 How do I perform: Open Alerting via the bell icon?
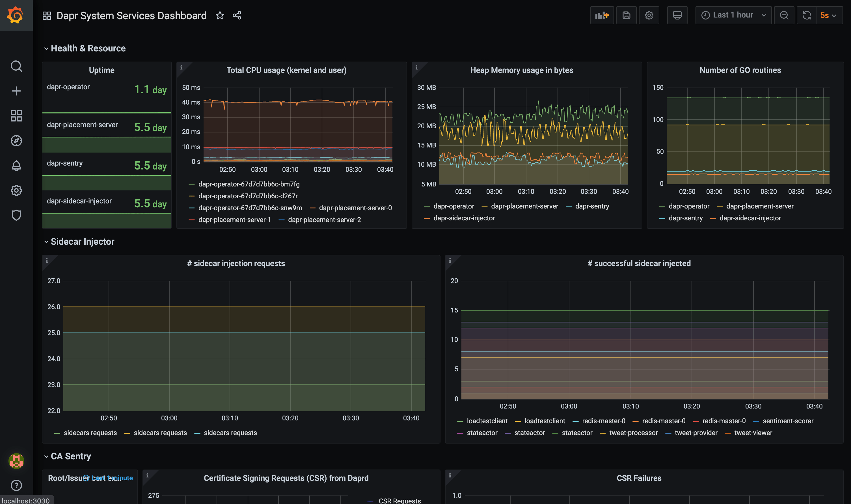(16, 165)
